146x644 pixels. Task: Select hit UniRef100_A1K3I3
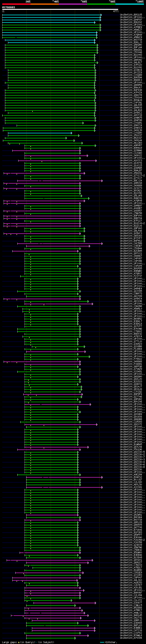[131, 161]
